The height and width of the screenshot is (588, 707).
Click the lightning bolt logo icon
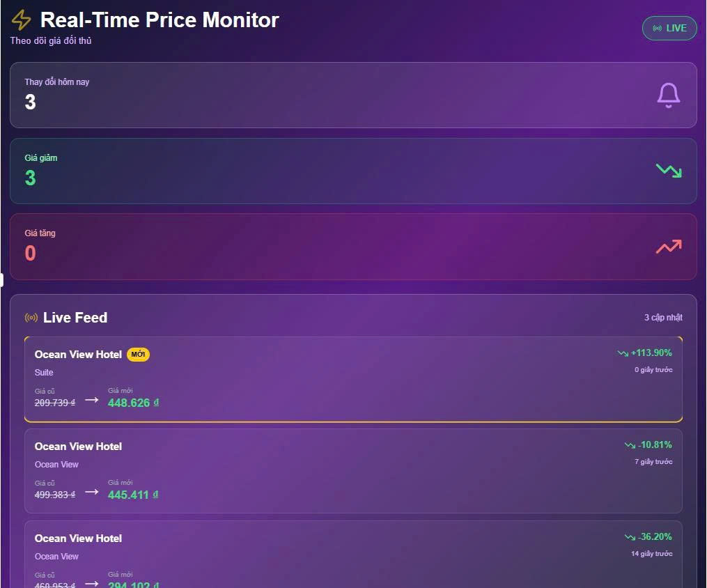[x=22, y=20]
